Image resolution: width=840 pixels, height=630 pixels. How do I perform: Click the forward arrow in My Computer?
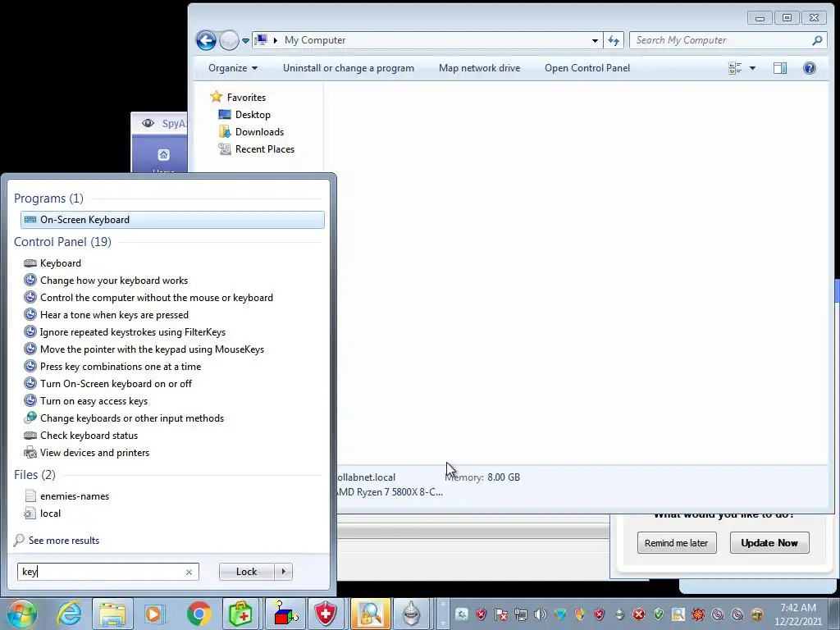click(229, 40)
